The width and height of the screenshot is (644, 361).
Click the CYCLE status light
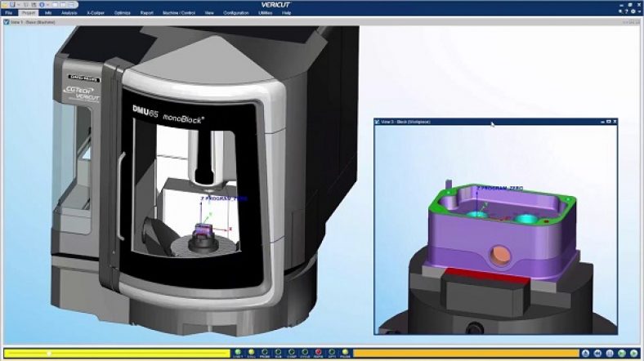coord(305,353)
